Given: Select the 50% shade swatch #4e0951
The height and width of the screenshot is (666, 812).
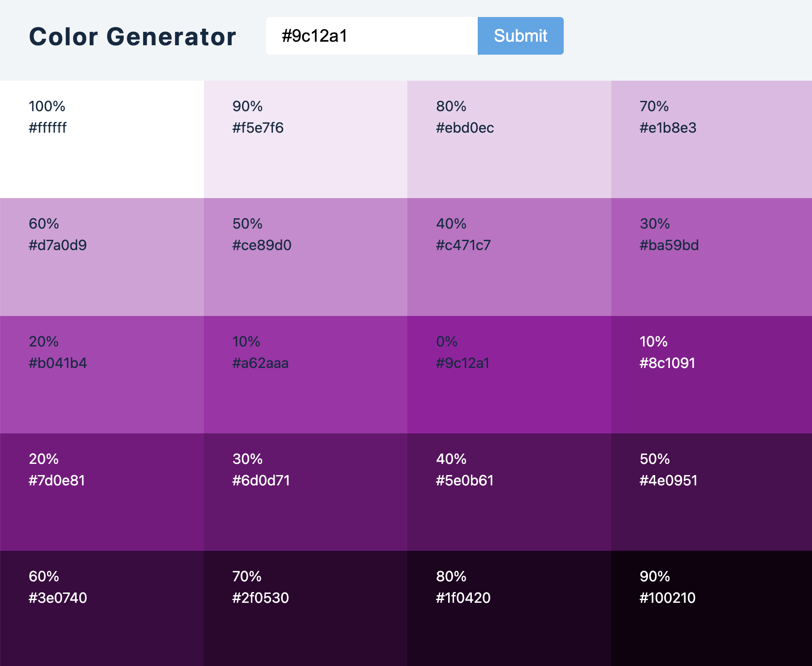Looking at the screenshot, I should click(x=712, y=492).
